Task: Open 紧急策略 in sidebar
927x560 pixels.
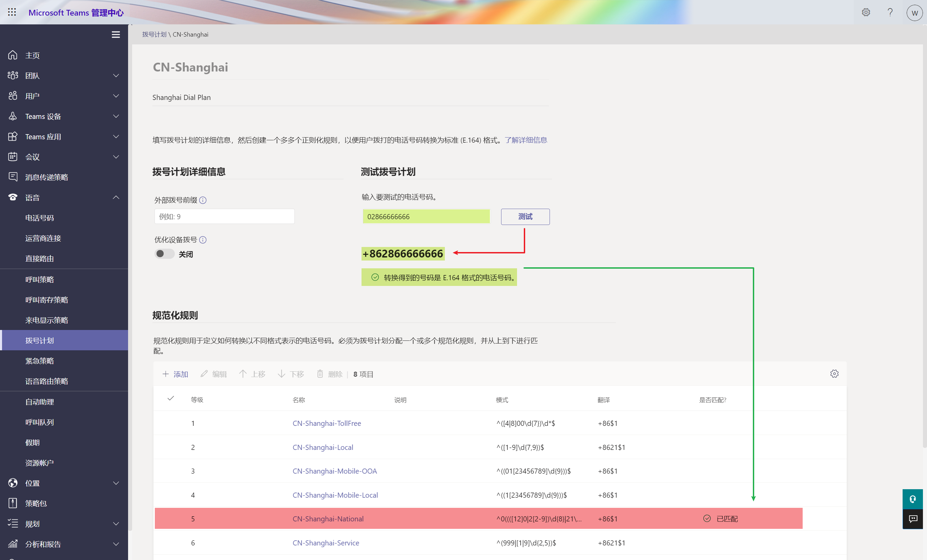Action: coord(40,361)
